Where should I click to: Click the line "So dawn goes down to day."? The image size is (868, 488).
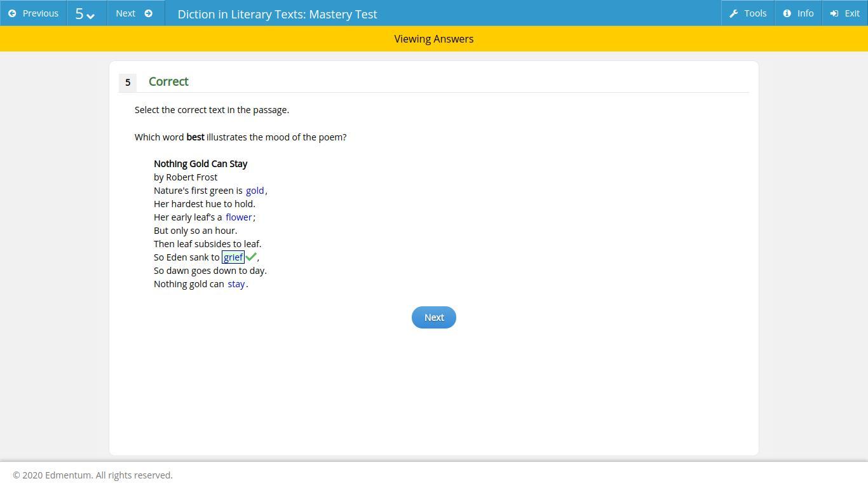click(x=210, y=271)
